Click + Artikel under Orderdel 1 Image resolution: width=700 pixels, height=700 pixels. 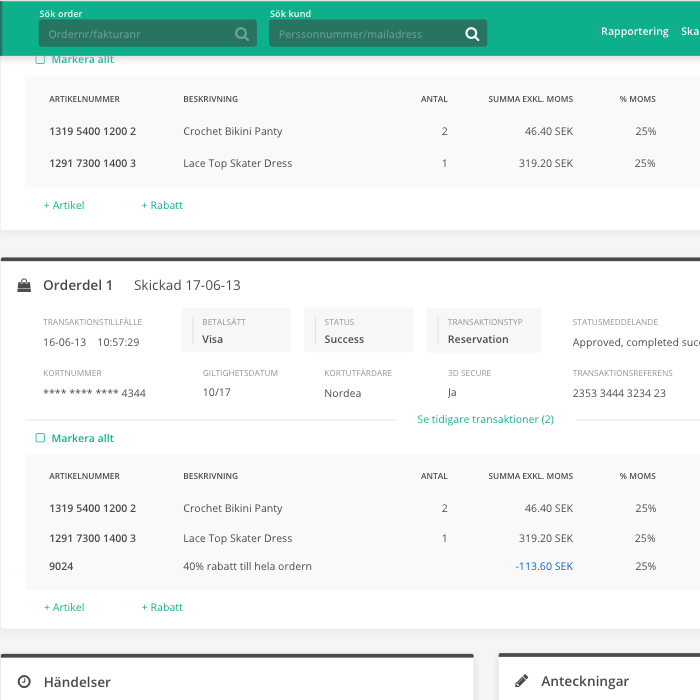point(64,607)
